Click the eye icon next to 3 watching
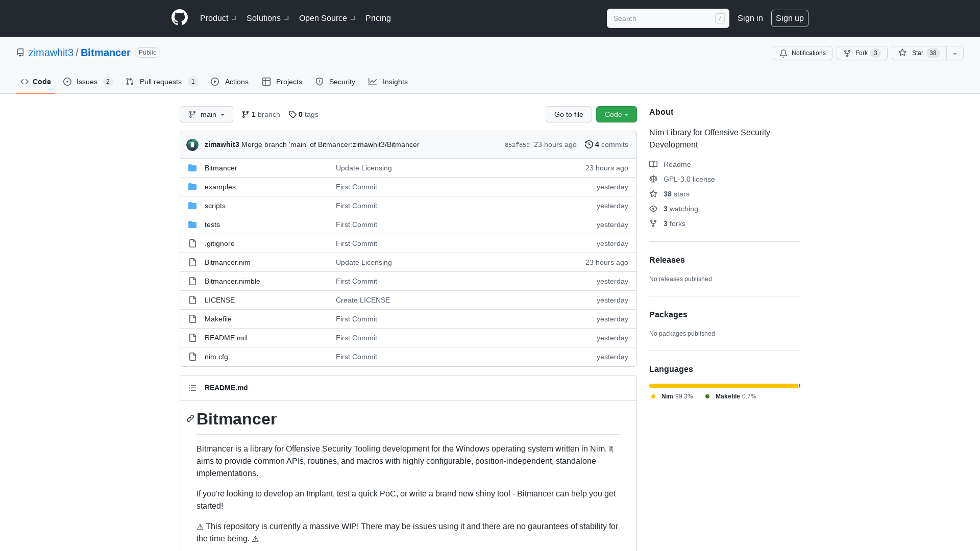The image size is (980, 551). [x=653, y=209]
